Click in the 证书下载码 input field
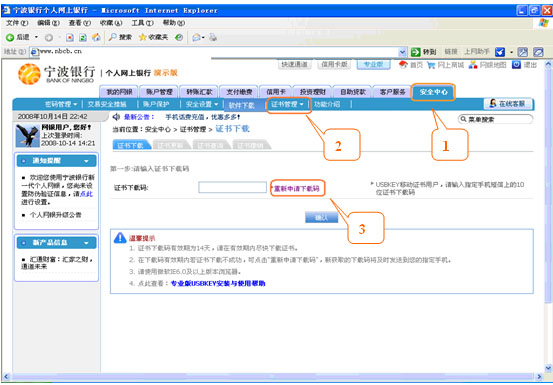The width and height of the screenshot is (553, 385). [x=232, y=187]
